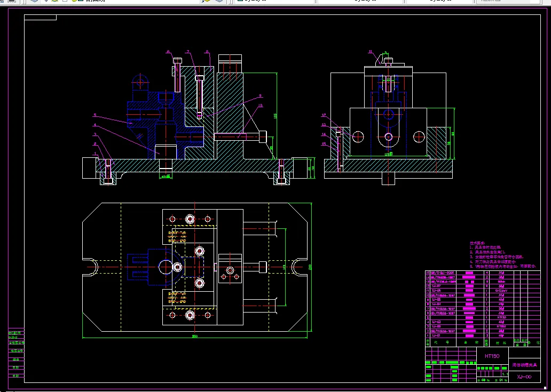
Task: Select the 200 width dimension text
Action: pos(310,267)
